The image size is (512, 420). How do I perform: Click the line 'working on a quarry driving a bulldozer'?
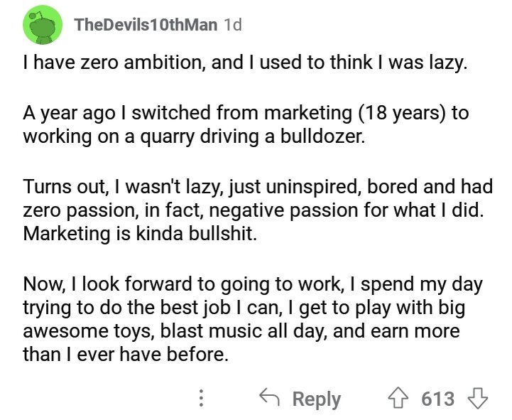194,136
